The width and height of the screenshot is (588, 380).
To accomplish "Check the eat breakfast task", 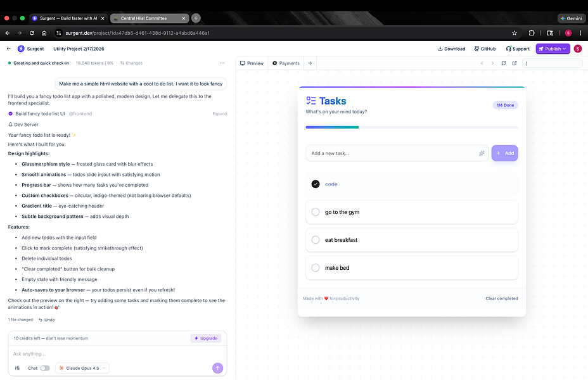I will tap(316, 240).
